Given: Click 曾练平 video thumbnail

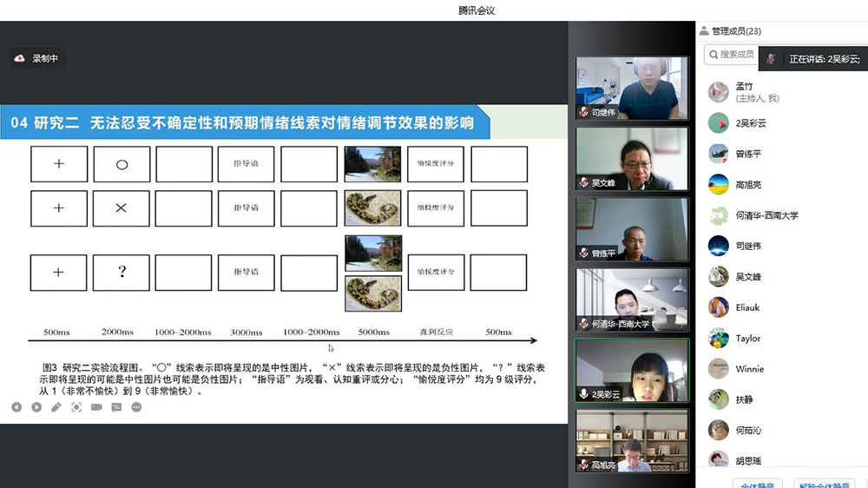Looking at the screenshot, I should (x=631, y=229).
